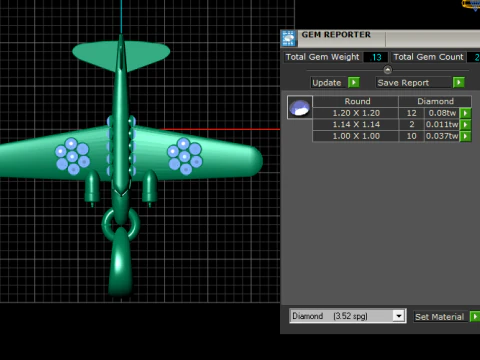Select the left wing gem cluster on the airplane
The width and height of the screenshot is (480, 360).
pyautogui.click(x=72, y=156)
